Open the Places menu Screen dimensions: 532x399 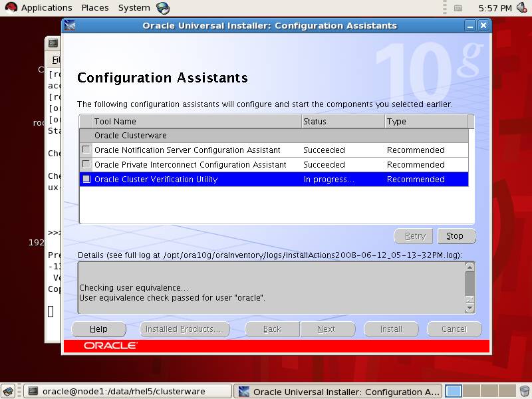(x=95, y=8)
